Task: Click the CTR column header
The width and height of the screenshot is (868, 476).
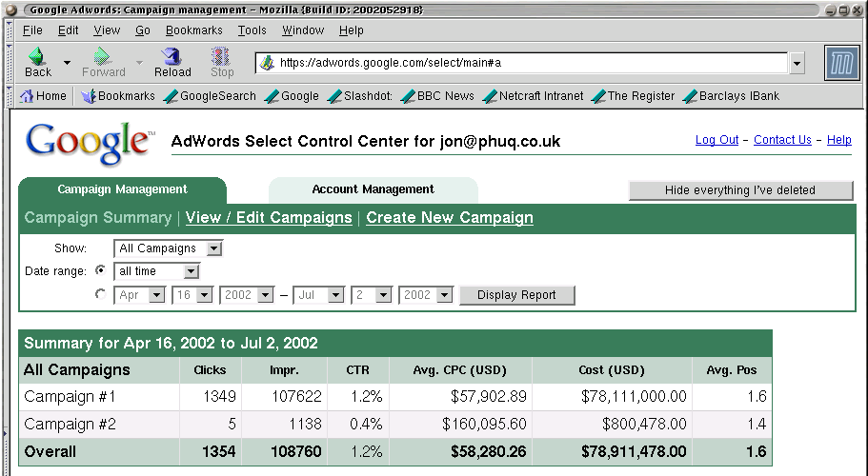Action: (x=357, y=370)
